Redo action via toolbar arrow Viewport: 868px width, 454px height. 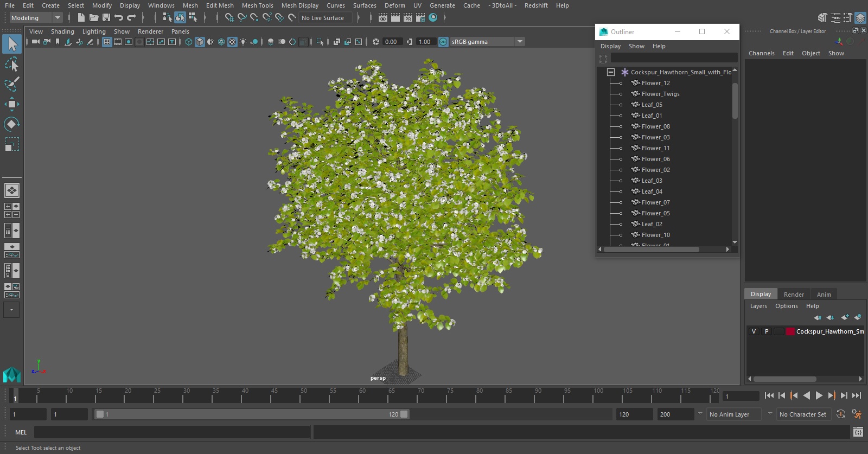pyautogui.click(x=131, y=17)
